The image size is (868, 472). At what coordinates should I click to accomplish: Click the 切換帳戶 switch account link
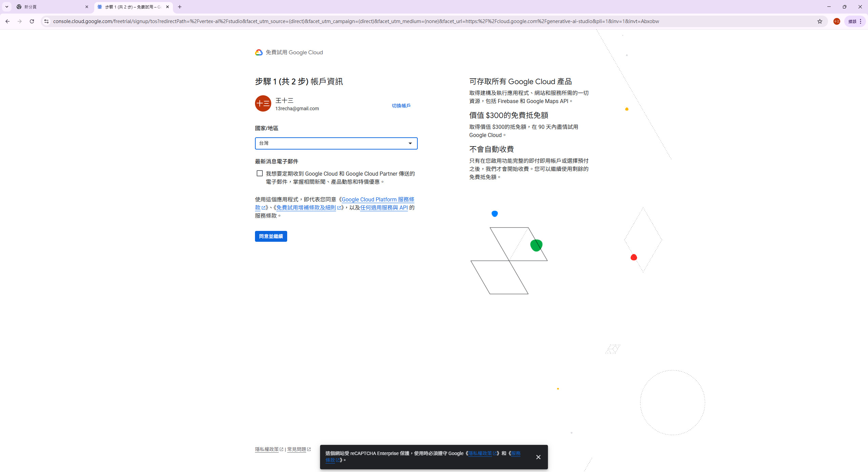click(401, 106)
